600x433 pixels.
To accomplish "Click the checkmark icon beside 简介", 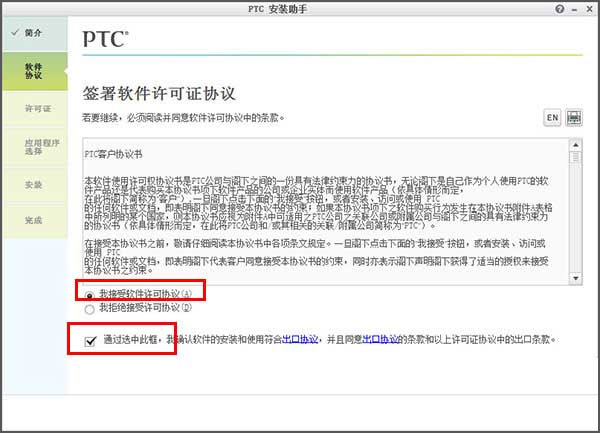I will 15,33.
